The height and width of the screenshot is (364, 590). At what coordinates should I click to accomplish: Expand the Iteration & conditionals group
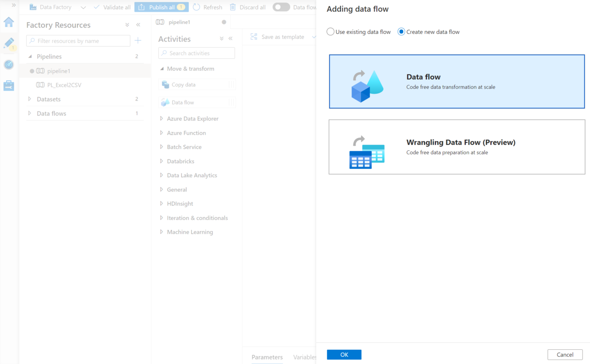coord(162,218)
